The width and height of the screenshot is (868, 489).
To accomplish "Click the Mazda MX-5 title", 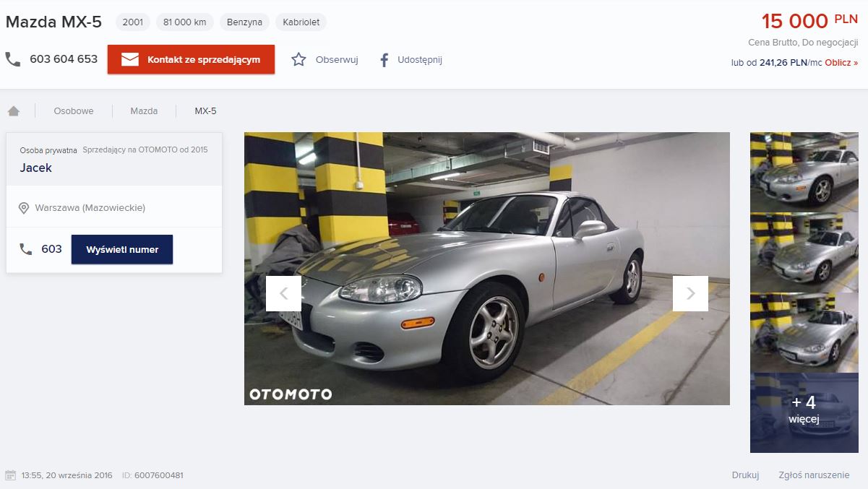I will [x=53, y=22].
